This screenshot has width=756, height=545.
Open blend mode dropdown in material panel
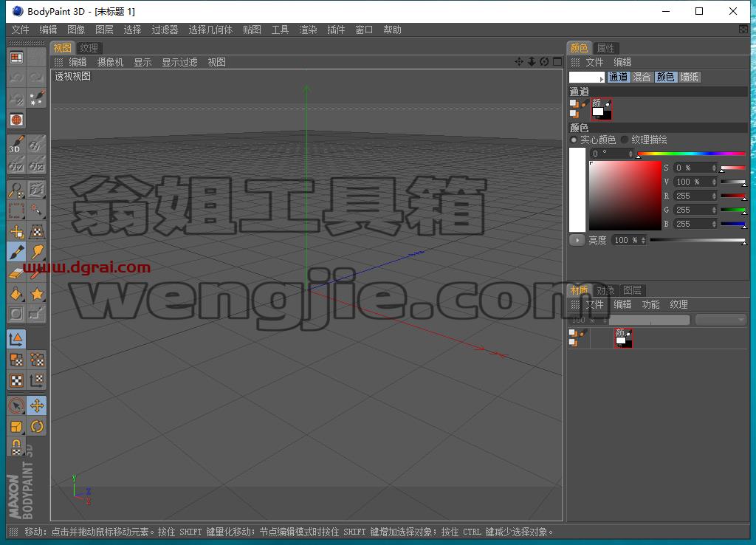(x=721, y=319)
